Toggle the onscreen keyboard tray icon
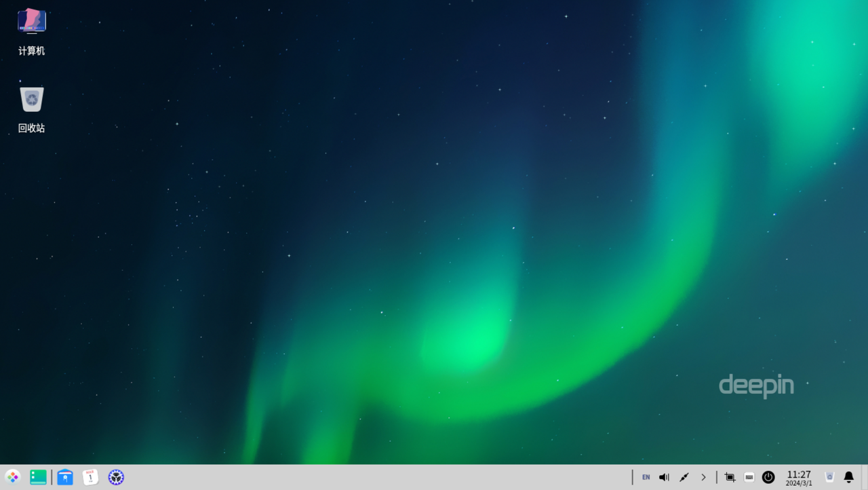 (x=749, y=477)
